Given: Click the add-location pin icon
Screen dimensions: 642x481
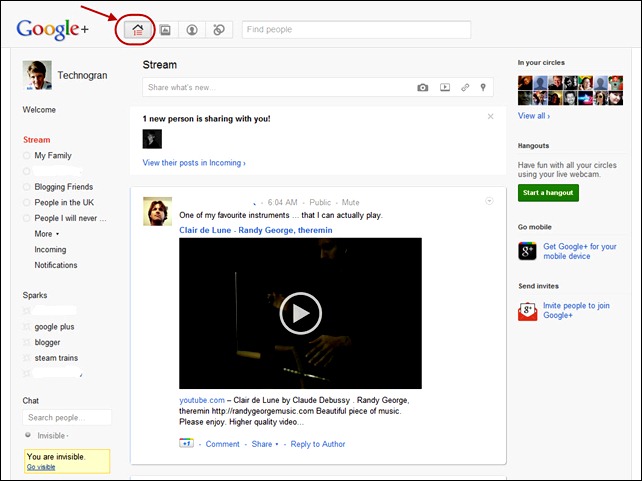Looking at the screenshot, I should pos(483,88).
